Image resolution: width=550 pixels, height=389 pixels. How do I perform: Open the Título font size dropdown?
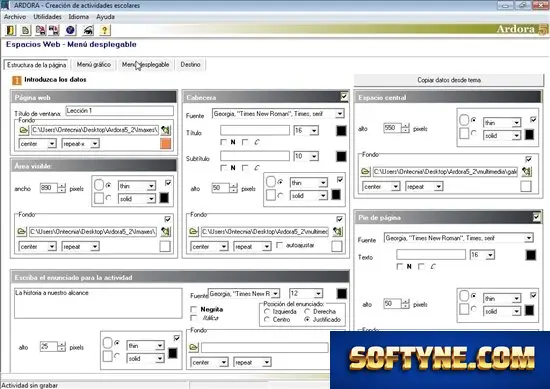(314, 131)
